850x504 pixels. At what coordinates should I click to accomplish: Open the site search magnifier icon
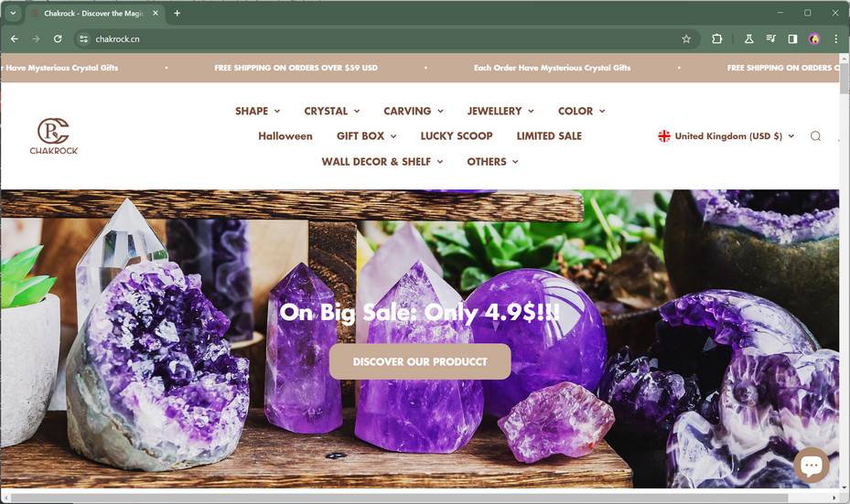pos(815,136)
